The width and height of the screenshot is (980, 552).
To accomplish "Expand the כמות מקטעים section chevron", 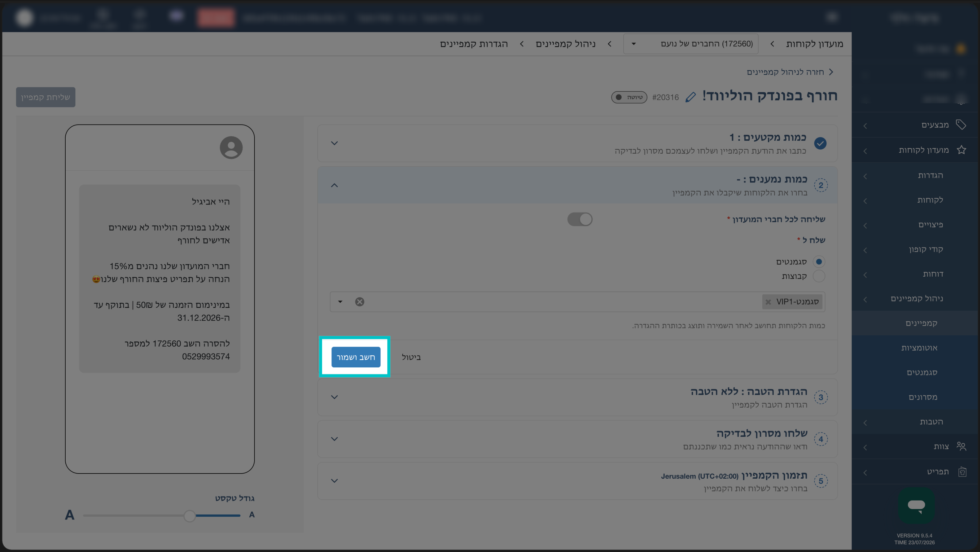I will point(335,143).
